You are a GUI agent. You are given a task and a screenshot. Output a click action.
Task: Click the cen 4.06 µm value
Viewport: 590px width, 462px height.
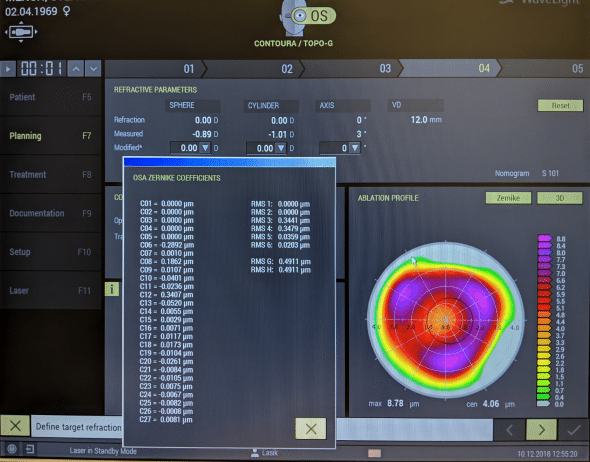[x=490, y=404]
